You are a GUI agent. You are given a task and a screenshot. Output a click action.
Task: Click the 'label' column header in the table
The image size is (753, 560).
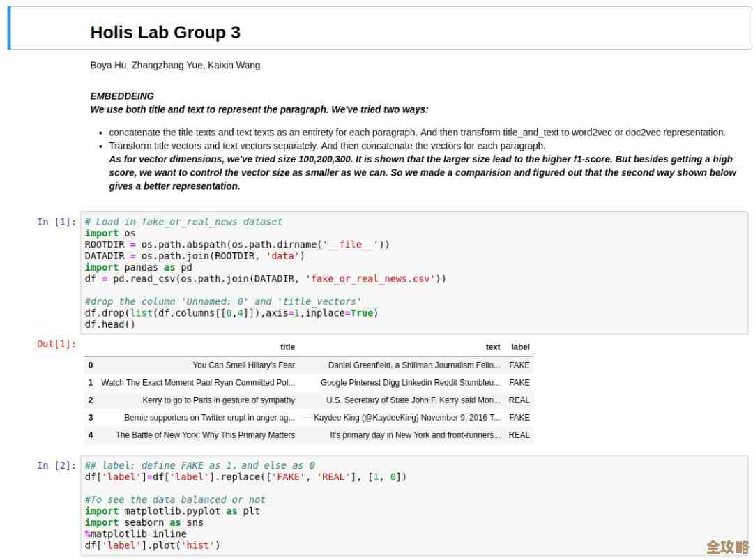(520, 347)
